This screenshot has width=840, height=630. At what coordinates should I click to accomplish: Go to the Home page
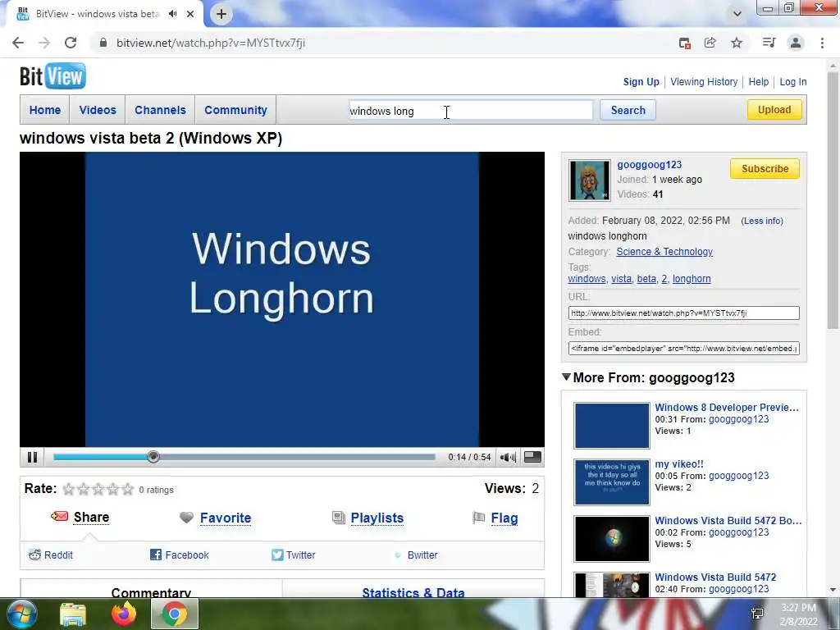(45, 110)
